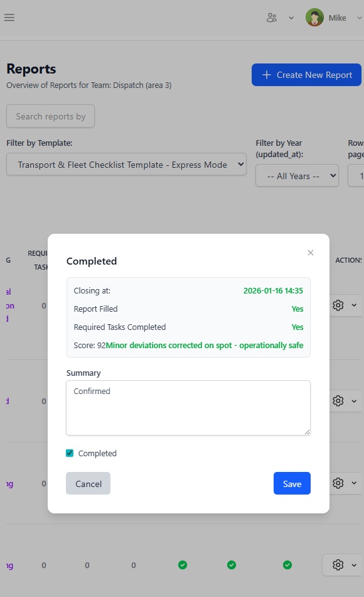Click the bottom row's gear actions icon
This screenshot has height=597, width=364.
click(x=338, y=565)
